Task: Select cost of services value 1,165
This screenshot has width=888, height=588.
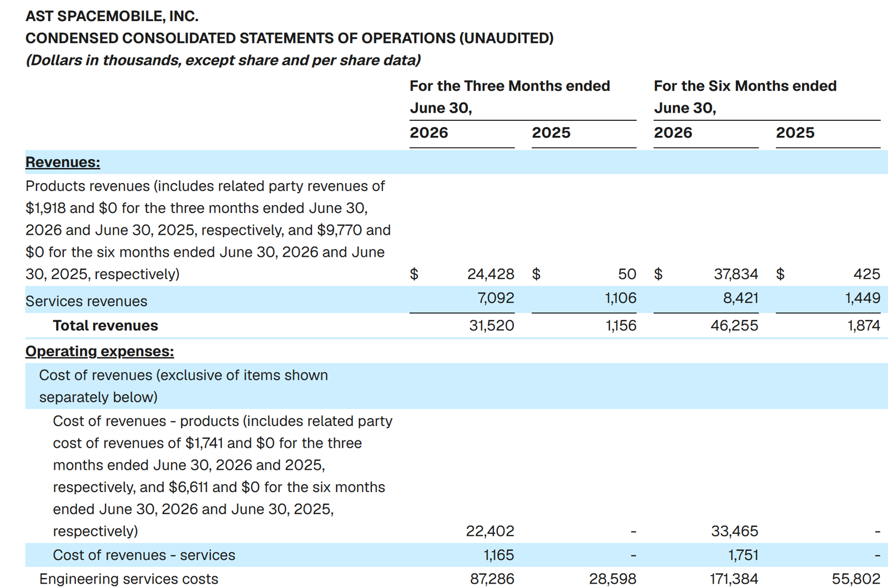Action: point(499,555)
